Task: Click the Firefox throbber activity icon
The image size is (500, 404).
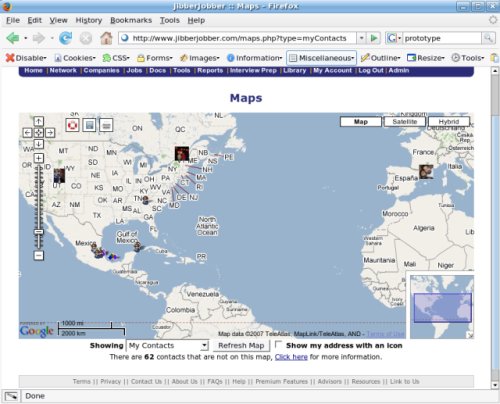Action: 493,20
